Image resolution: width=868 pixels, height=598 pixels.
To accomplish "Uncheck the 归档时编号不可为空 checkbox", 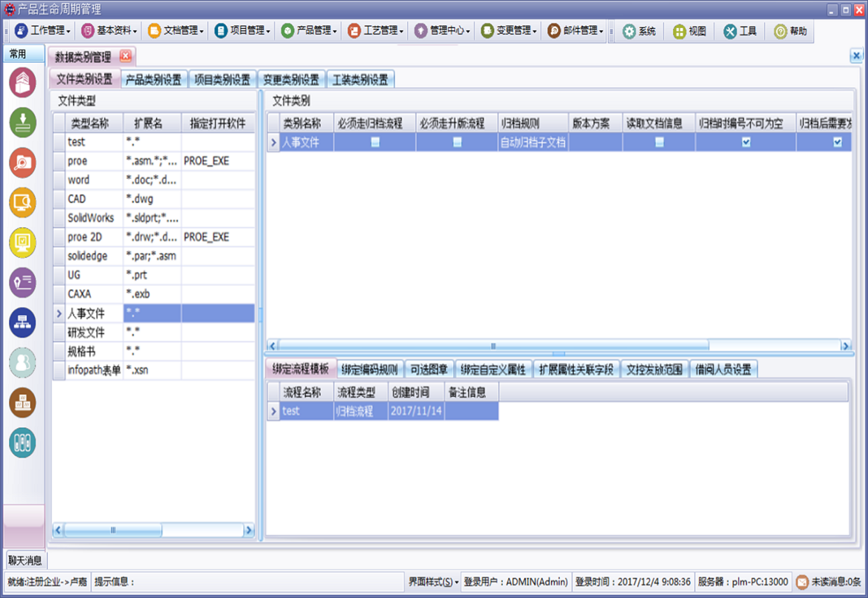I will pos(746,142).
